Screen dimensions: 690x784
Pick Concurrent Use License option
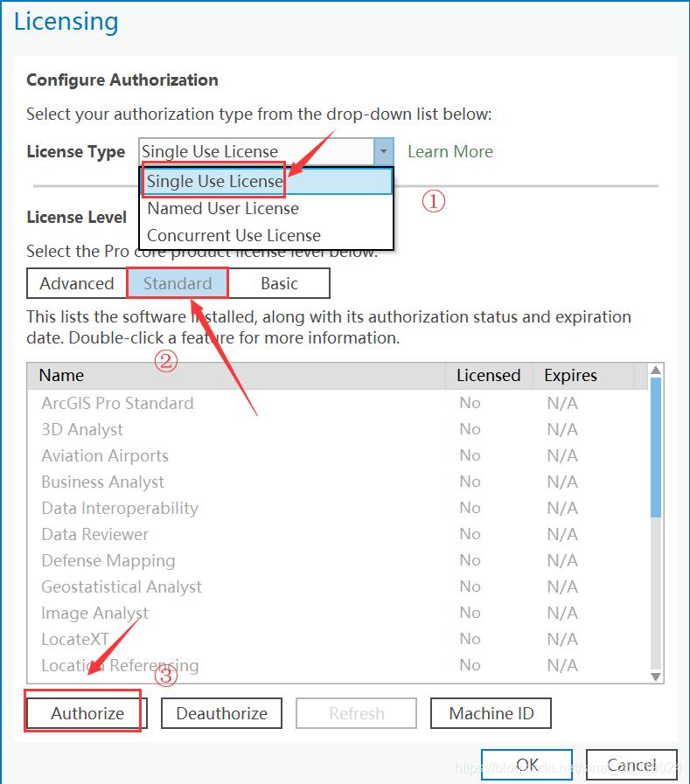pos(266,235)
